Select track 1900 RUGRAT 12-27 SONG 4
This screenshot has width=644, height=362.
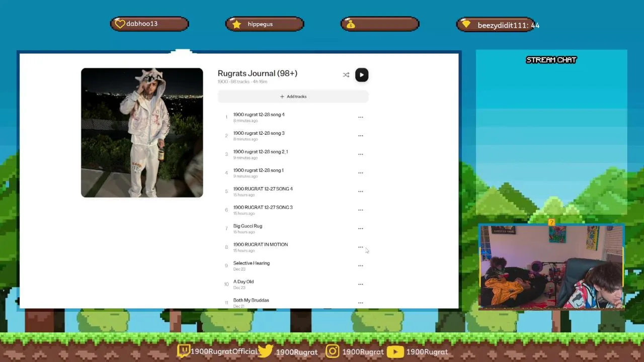(x=263, y=189)
